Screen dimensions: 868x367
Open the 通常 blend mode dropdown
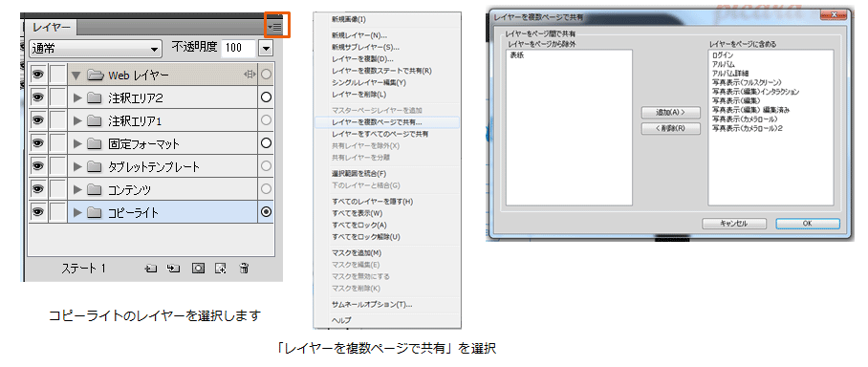click(96, 49)
